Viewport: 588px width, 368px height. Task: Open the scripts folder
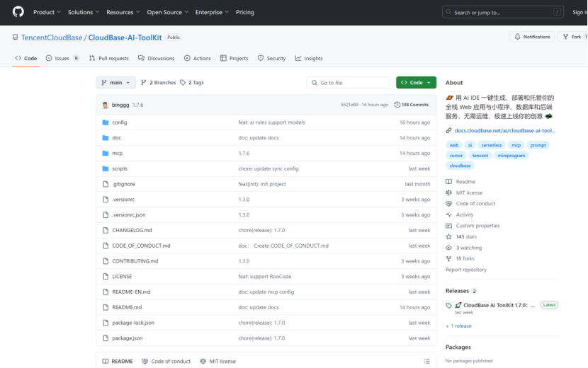(120, 168)
